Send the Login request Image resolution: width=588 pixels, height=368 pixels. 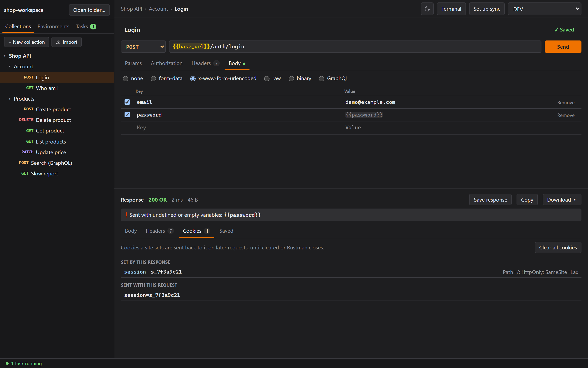[x=563, y=46]
